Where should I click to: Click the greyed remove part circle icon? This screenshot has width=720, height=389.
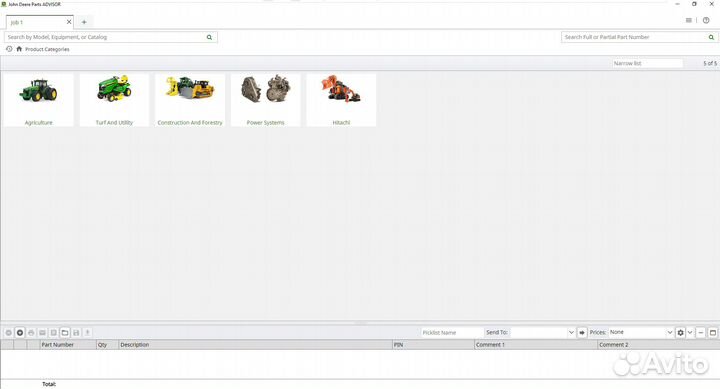point(8,333)
